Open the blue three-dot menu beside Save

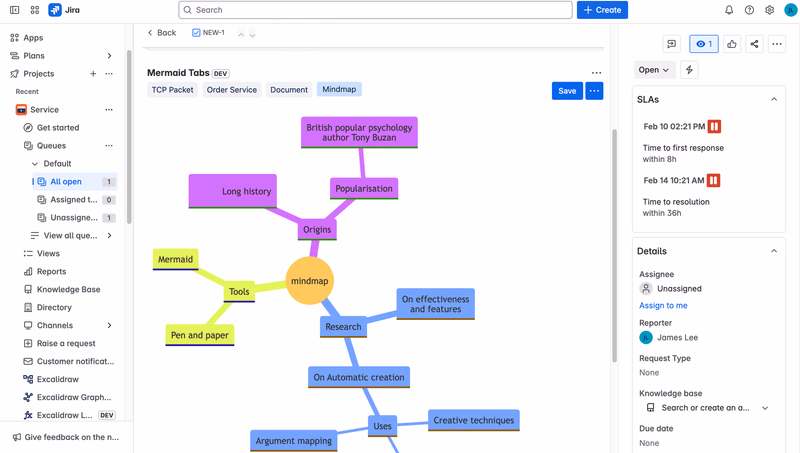[x=594, y=91]
